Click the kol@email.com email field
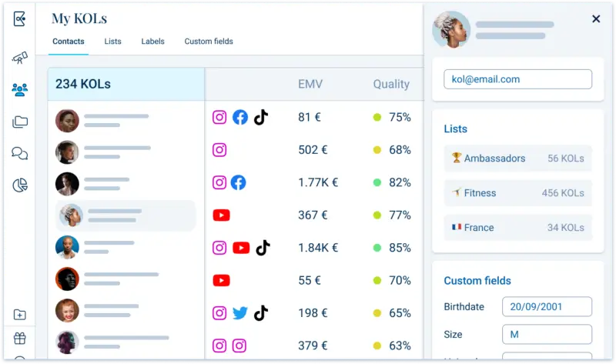616x364 pixels. click(x=517, y=79)
